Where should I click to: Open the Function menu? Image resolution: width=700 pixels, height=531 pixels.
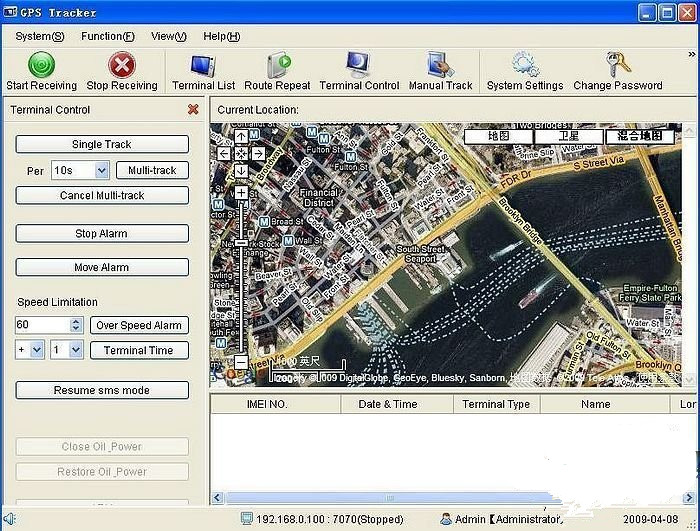pyautogui.click(x=107, y=36)
